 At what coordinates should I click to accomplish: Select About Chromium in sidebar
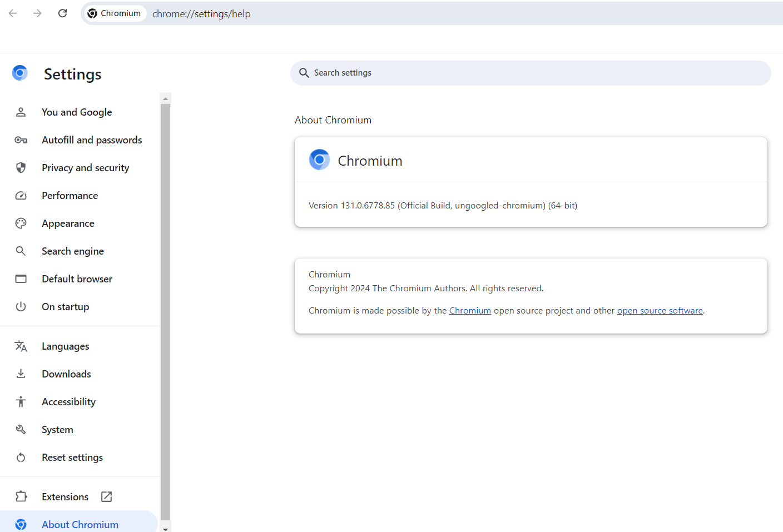[x=79, y=524]
